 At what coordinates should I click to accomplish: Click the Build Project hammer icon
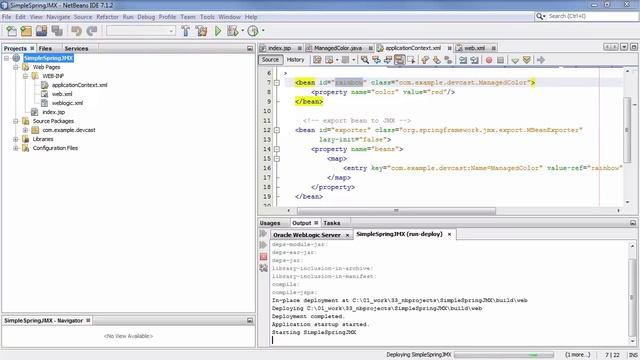[x=186, y=31]
